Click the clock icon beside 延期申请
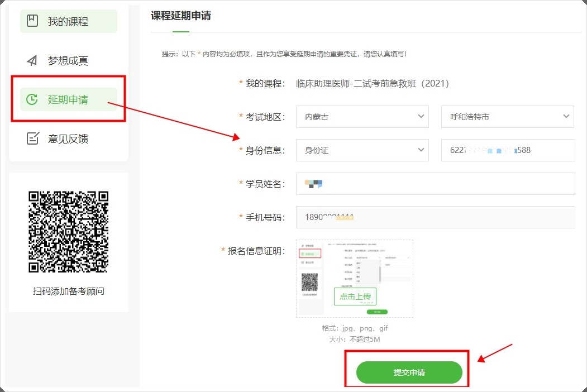Image resolution: width=587 pixels, height=392 pixels. (x=32, y=99)
